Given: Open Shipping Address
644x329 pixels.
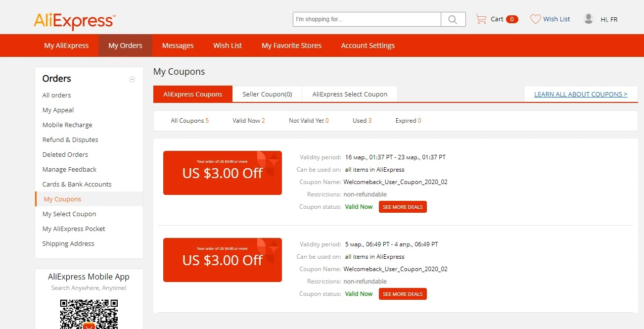Looking at the screenshot, I should tap(68, 243).
